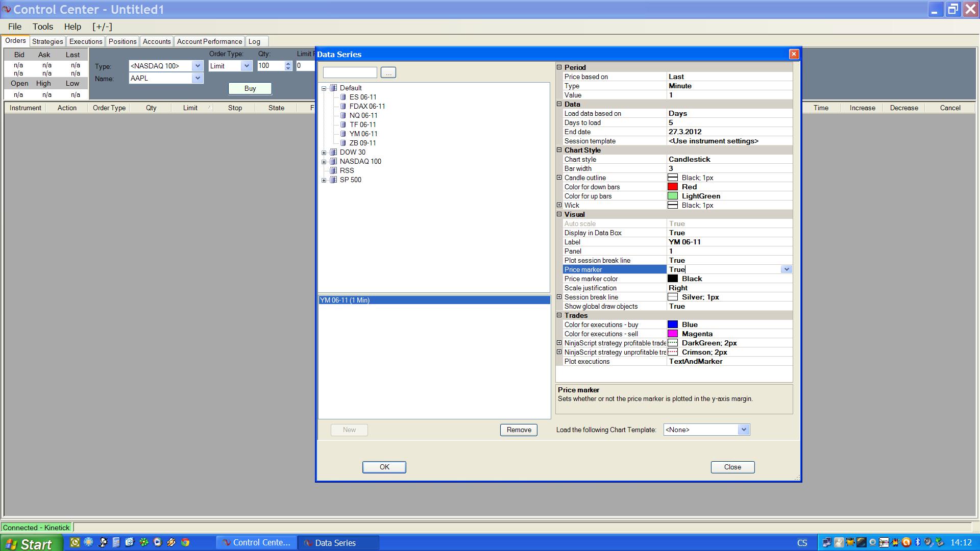Screen dimensions: 980x551
Task: Click the Red down-bar color swatch
Action: (x=673, y=187)
